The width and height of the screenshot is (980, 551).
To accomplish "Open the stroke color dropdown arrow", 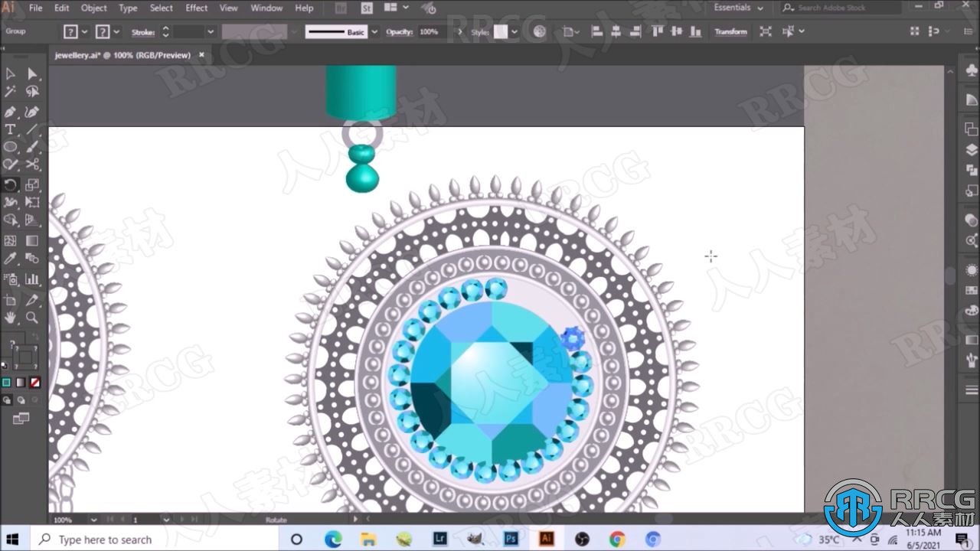I will click(x=116, y=32).
